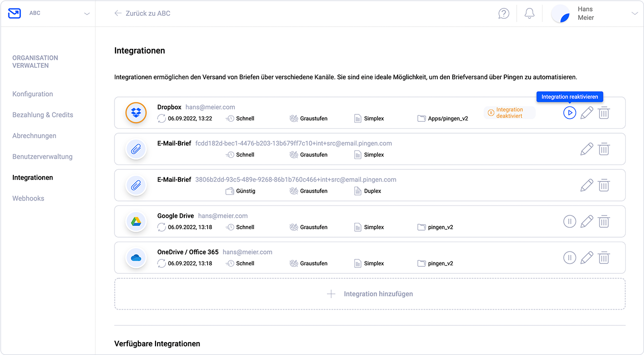Open the help question mark icon
The height and width of the screenshot is (355, 644).
pyautogui.click(x=504, y=13)
